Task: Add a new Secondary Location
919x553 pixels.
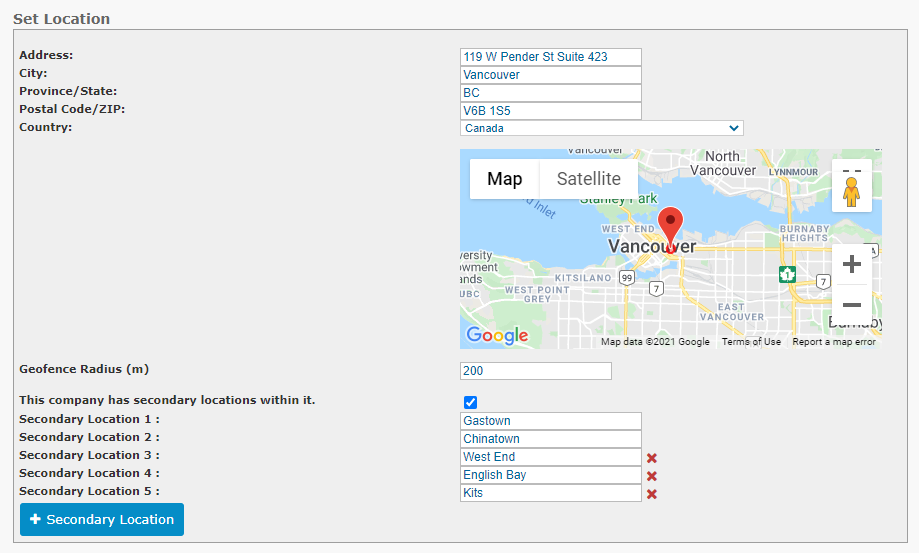Action: 102,520
